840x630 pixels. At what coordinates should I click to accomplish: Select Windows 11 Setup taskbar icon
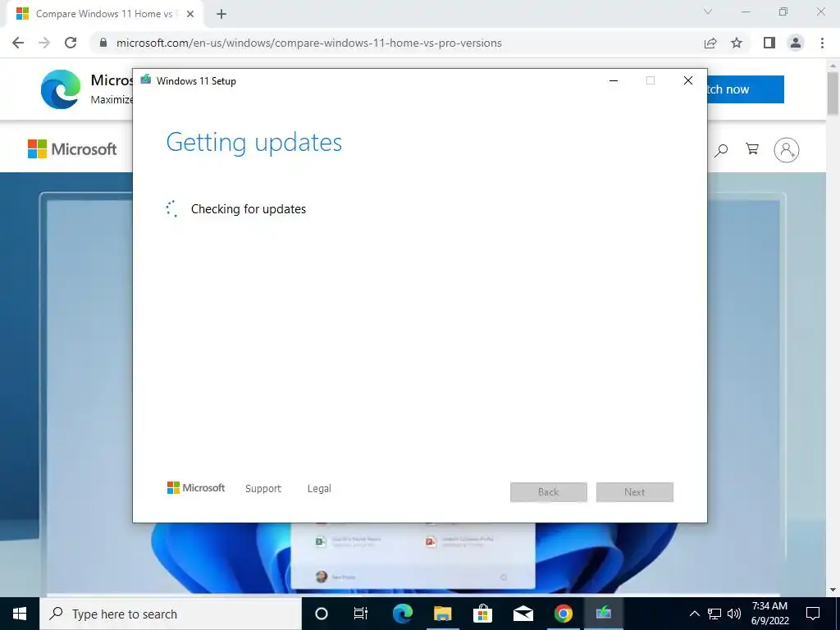pos(603,614)
